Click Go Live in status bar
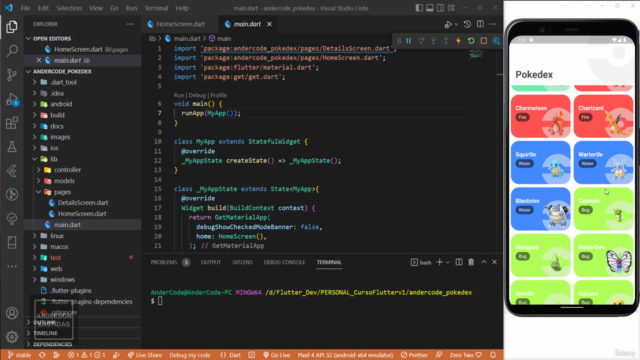The width and height of the screenshot is (640, 360). click(x=276, y=355)
